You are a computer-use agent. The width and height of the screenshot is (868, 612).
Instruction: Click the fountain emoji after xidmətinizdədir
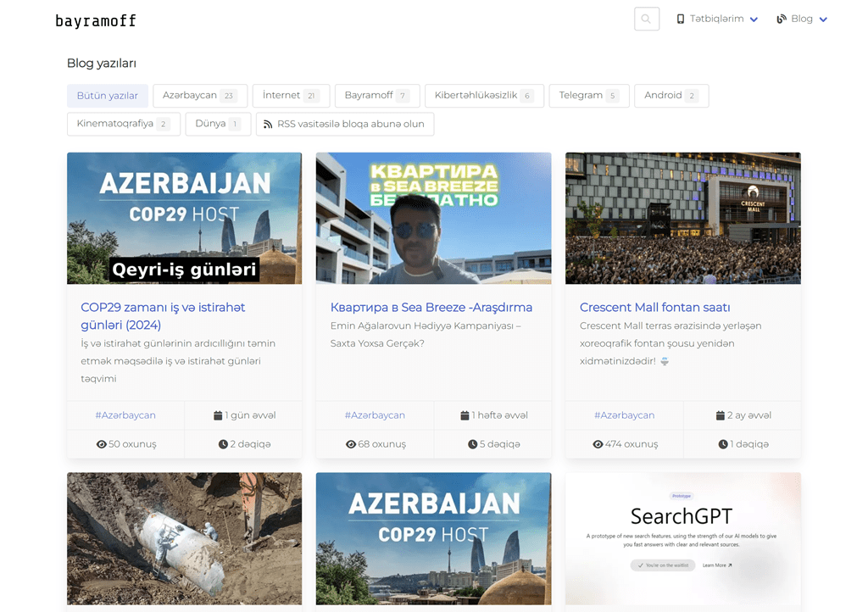[665, 361]
